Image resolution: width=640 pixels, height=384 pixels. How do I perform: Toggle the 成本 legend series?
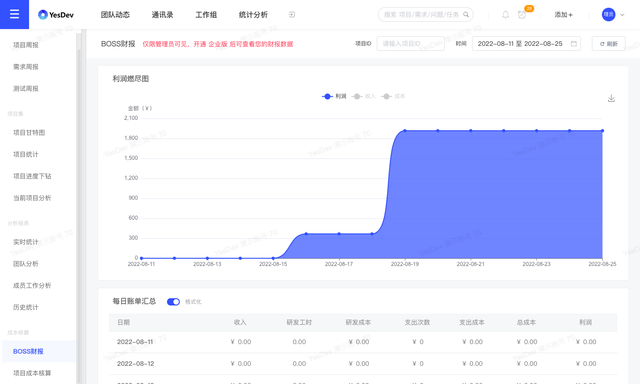coord(393,96)
